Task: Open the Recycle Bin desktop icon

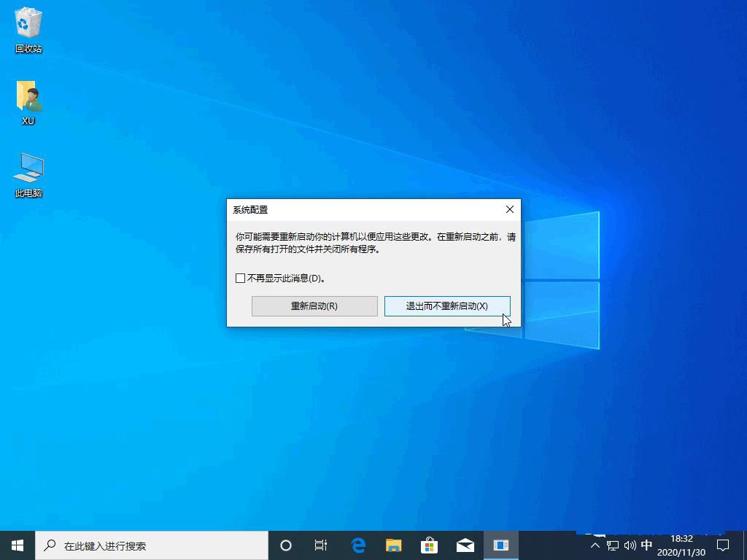Action: [28, 30]
